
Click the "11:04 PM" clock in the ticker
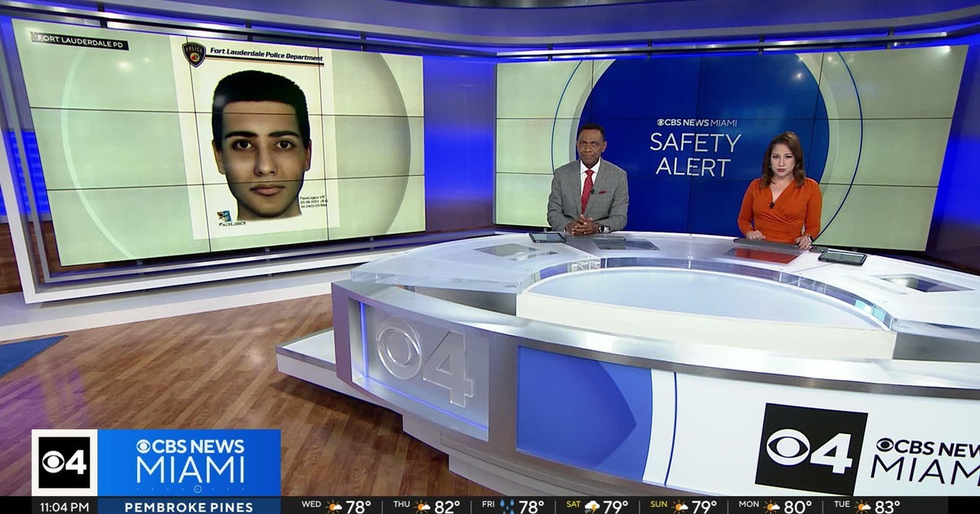point(63,507)
